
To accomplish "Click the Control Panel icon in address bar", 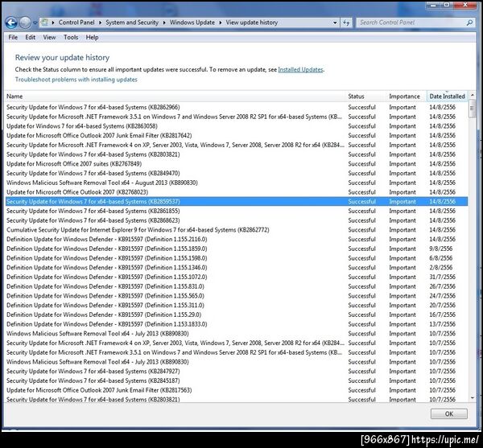I will (x=45, y=23).
